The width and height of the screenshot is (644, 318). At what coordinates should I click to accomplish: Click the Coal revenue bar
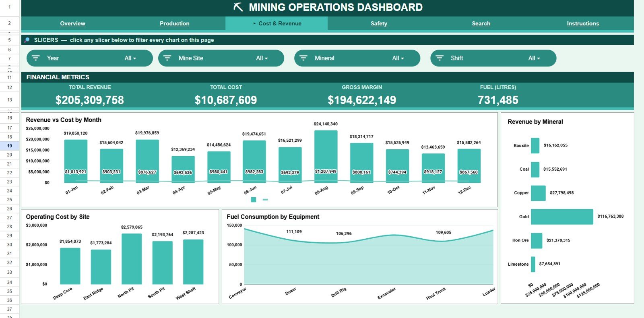[x=535, y=169]
